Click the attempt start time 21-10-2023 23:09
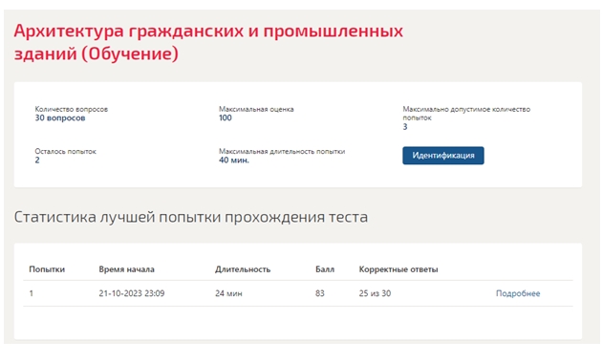Viewport: 603px width, 364px height. click(x=132, y=293)
